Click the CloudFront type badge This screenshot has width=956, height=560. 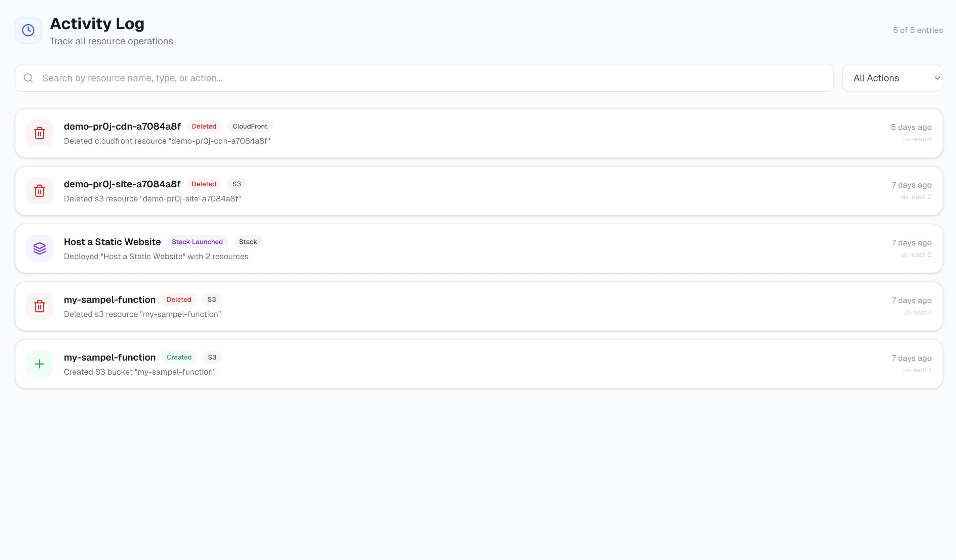250,126
